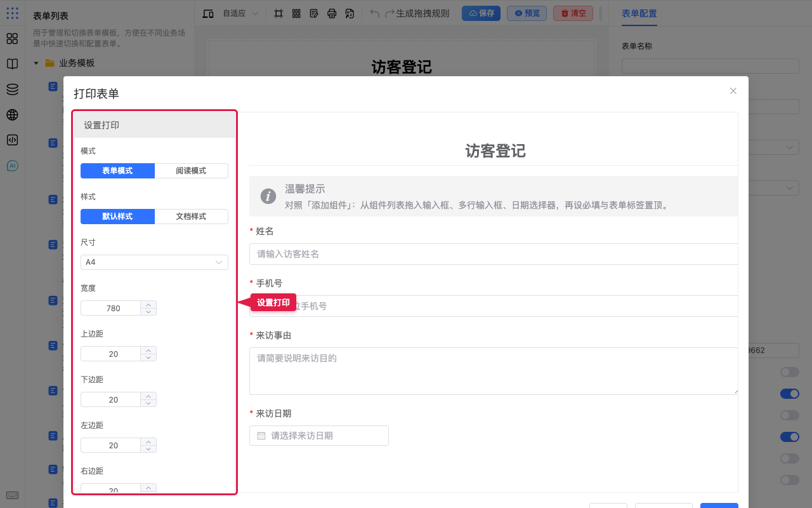Open the 自适应 dropdown in toolbar
The image size is (812, 508).
point(240,13)
